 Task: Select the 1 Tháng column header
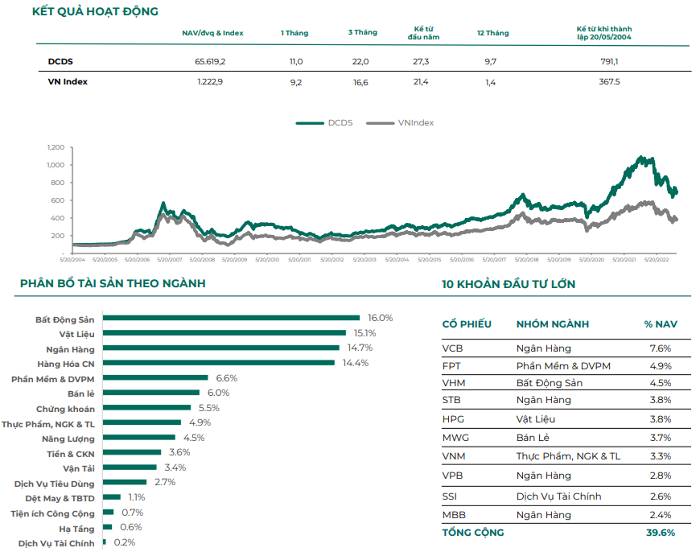[295, 33]
